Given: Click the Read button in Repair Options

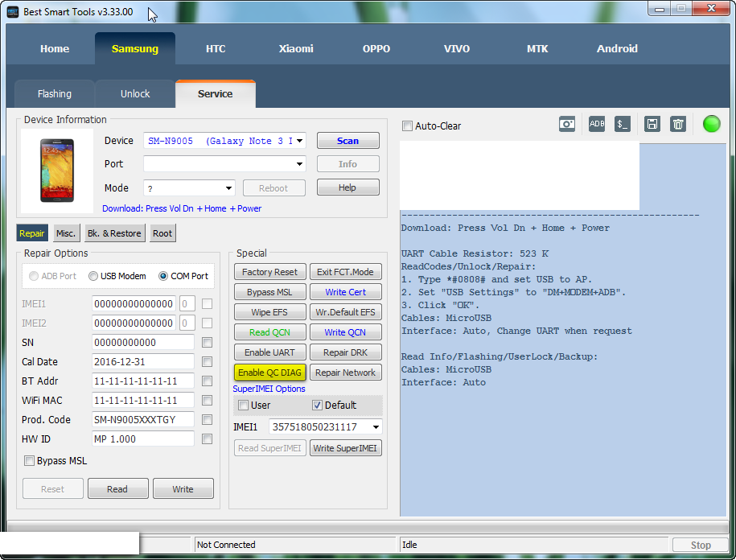Looking at the screenshot, I should point(117,489).
